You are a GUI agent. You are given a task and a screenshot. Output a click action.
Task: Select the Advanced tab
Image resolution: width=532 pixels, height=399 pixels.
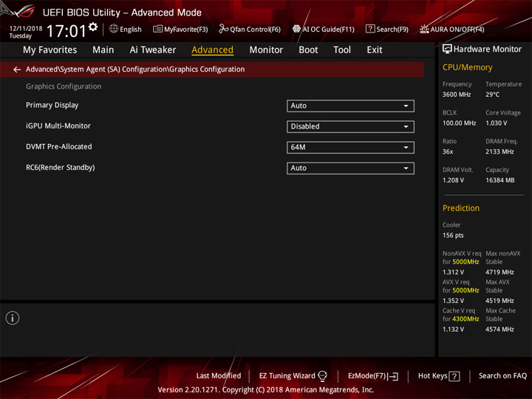coord(212,50)
